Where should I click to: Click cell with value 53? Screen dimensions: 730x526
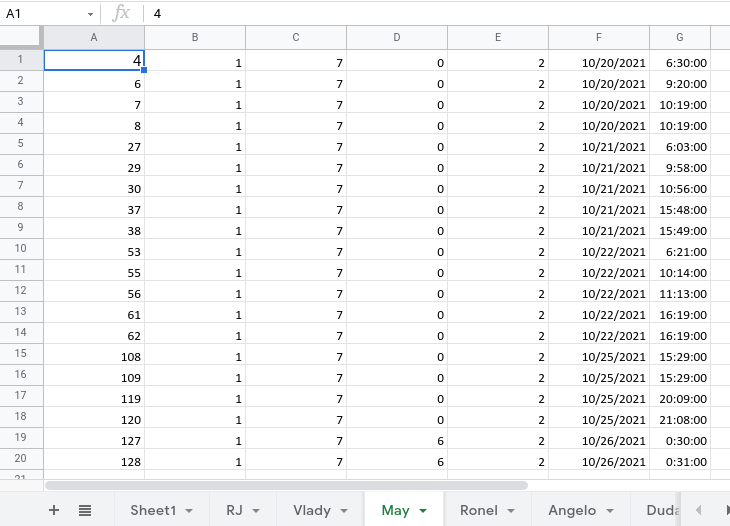(94, 250)
